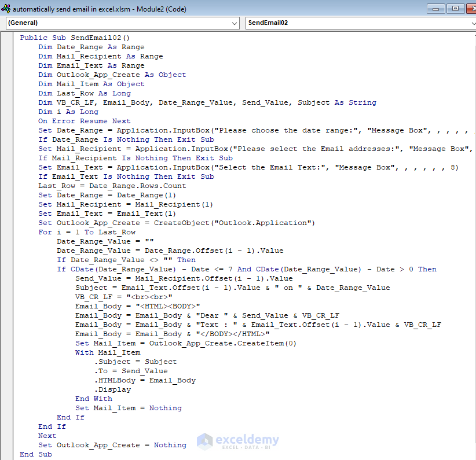This screenshot has width=476, height=460.
Task: Click 'VB_CR_LF = "<br><br>"' line
Action: coord(124,297)
